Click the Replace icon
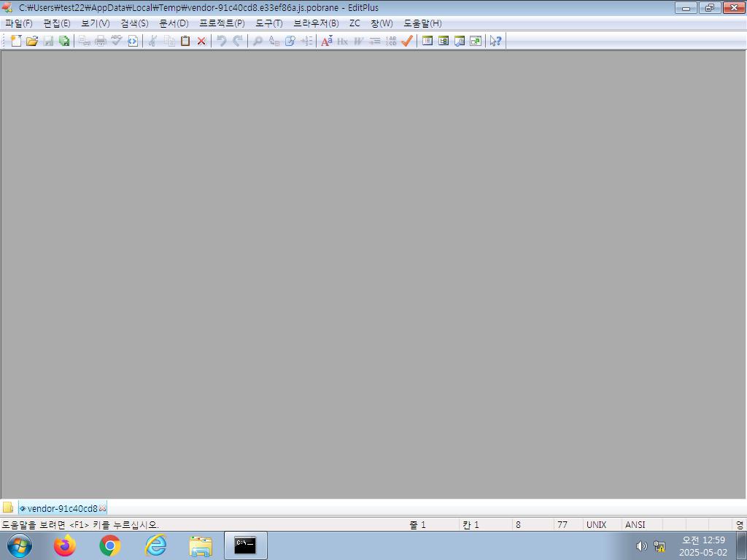The height and width of the screenshot is (560, 747). click(274, 41)
